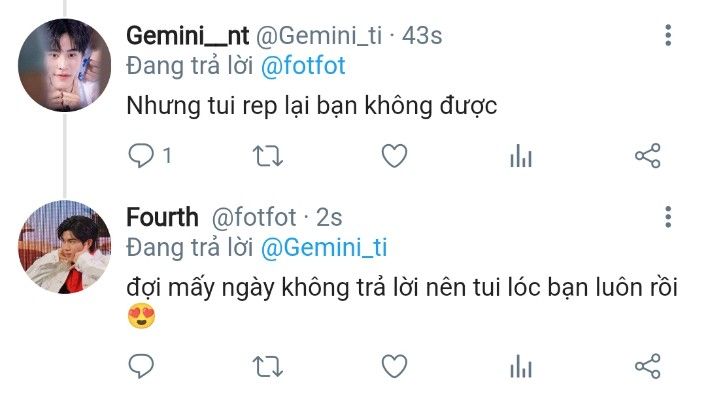Viewport: 706px width, 393px height.
Task: Open Gemini__nt's profile picture
Action: tap(64, 65)
